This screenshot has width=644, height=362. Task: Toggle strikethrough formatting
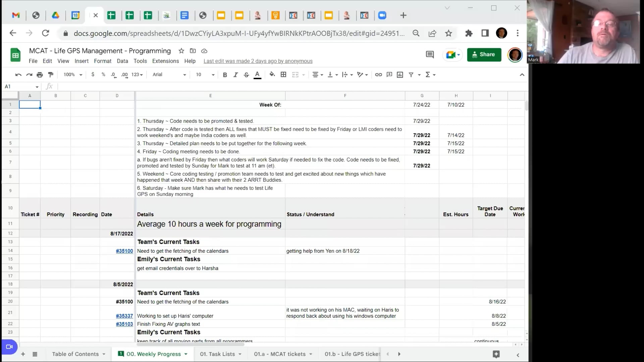246,74
